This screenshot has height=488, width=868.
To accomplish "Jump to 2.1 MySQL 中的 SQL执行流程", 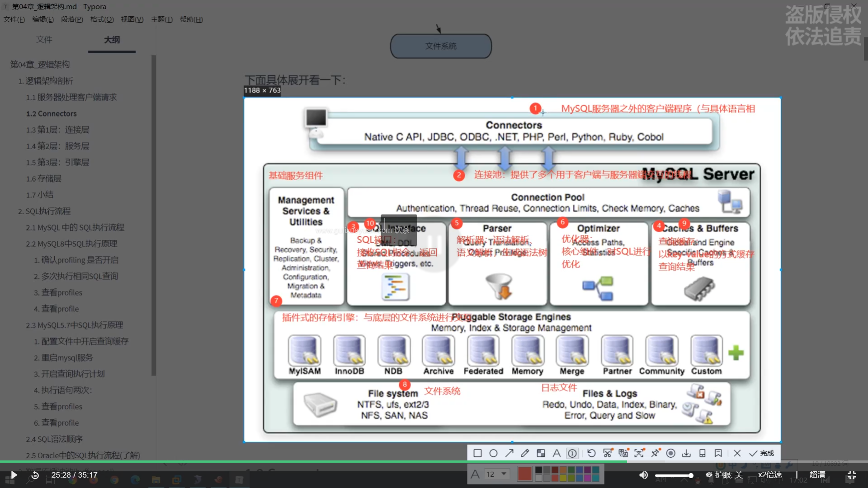I will (x=75, y=227).
